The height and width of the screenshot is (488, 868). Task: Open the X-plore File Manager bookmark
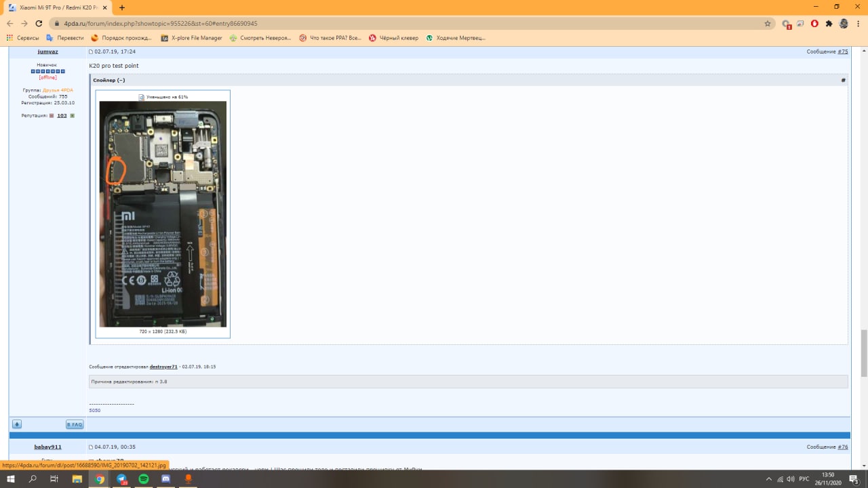click(191, 38)
